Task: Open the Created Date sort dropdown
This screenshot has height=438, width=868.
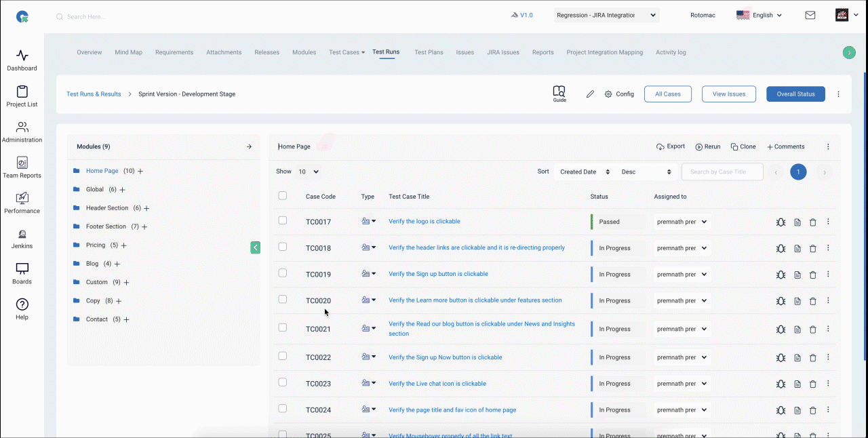Action: pyautogui.click(x=585, y=172)
